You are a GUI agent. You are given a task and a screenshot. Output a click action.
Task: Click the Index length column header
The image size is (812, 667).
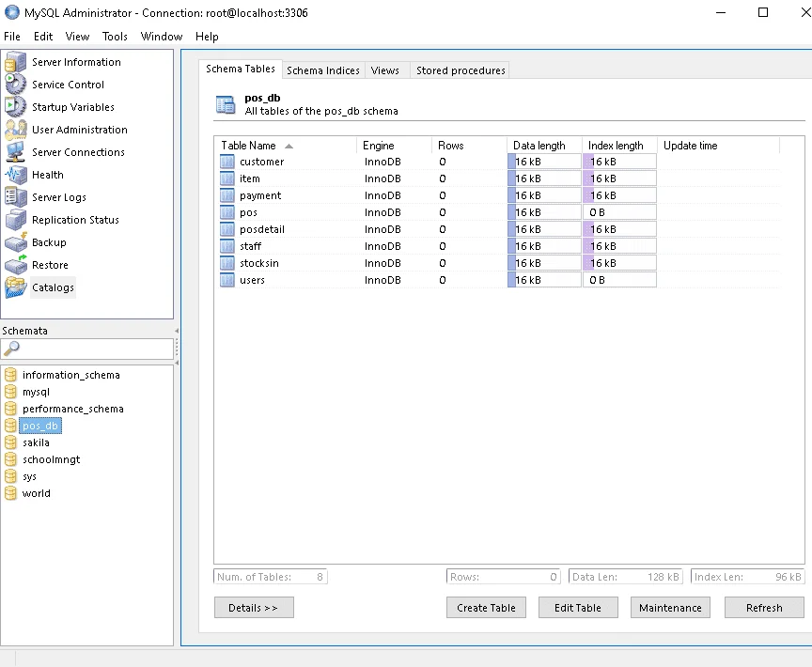click(x=619, y=146)
